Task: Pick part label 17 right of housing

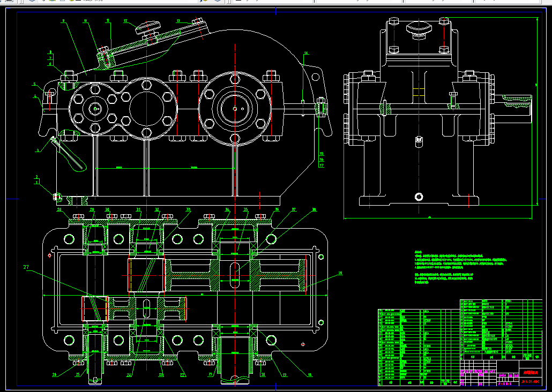Action: pyautogui.click(x=321, y=165)
